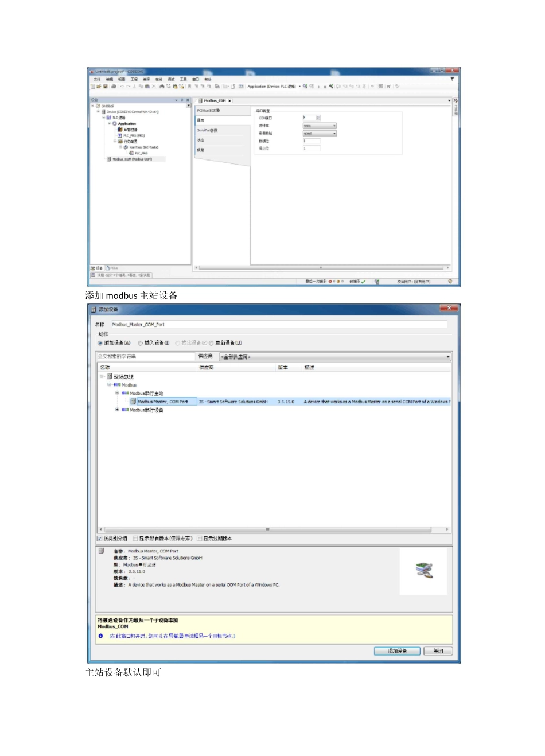Click the device picture in the details panel
Screen dimensions: 545x756
pos(423,570)
